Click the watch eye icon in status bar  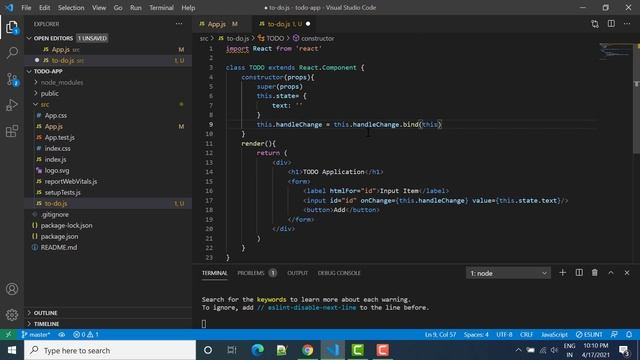pos(62,334)
